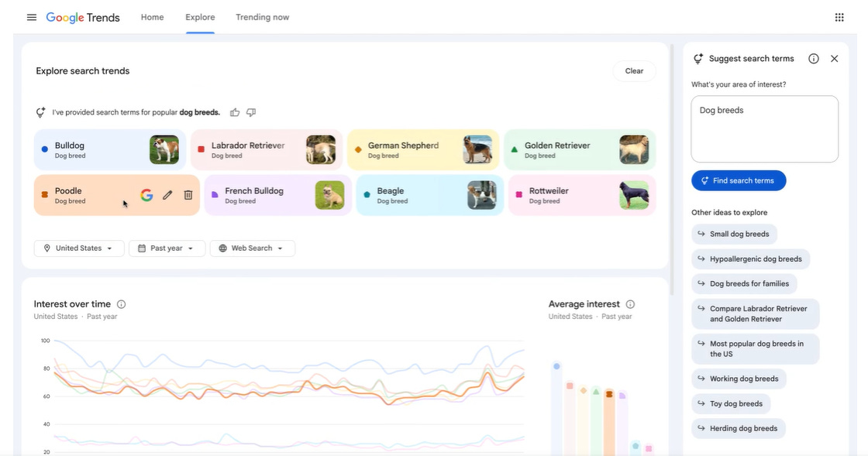Click the Bulldog average interest bar
The width and height of the screenshot is (868, 456).
tap(556, 409)
